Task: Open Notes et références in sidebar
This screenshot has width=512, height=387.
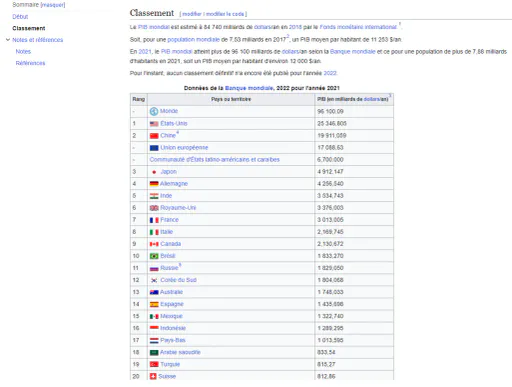Action: (x=38, y=40)
